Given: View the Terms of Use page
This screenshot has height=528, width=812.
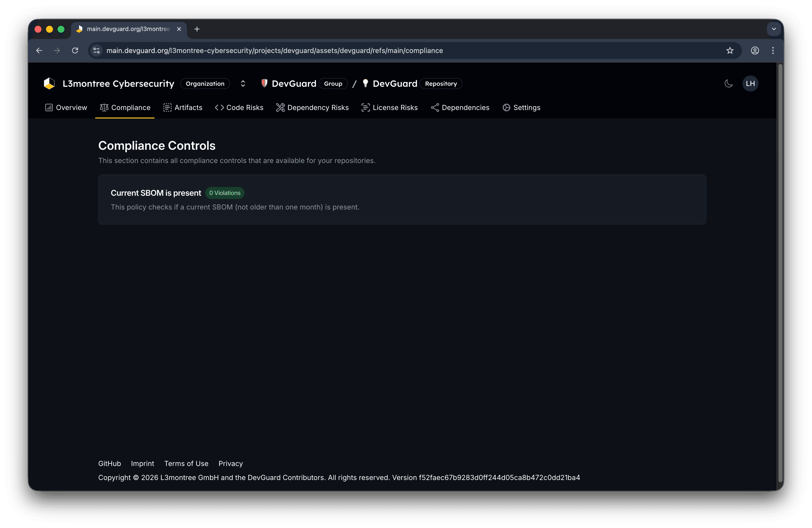Looking at the screenshot, I should pos(186,463).
